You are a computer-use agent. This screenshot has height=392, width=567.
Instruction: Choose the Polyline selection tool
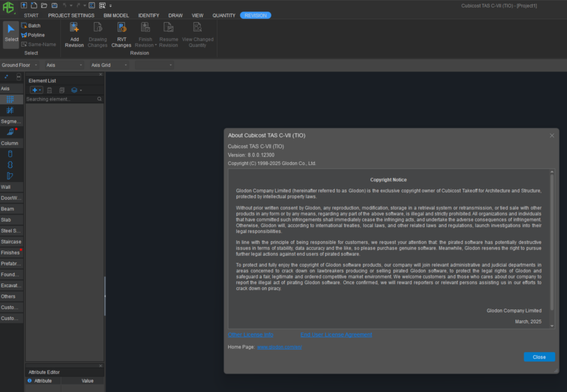[x=33, y=35]
